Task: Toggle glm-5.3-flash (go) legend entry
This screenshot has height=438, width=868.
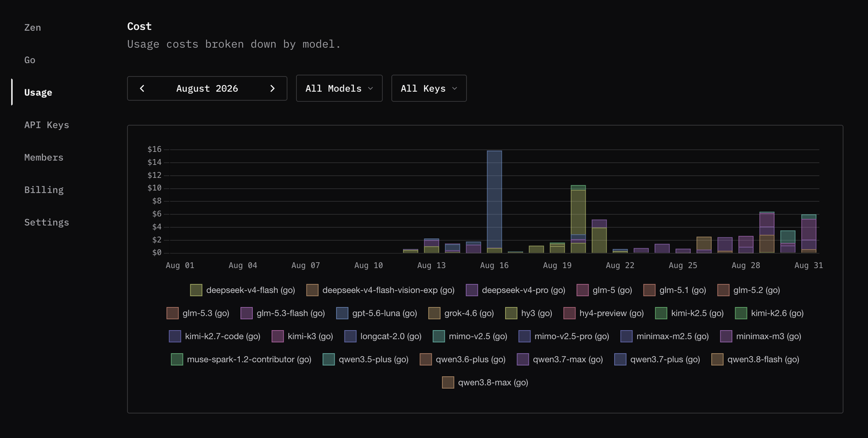Action: click(x=283, y=313)
